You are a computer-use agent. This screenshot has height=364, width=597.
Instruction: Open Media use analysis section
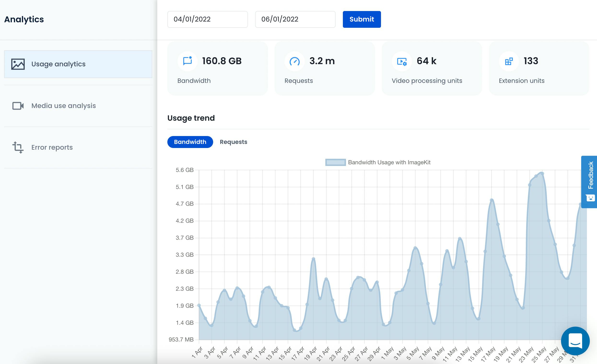point(64,106)
